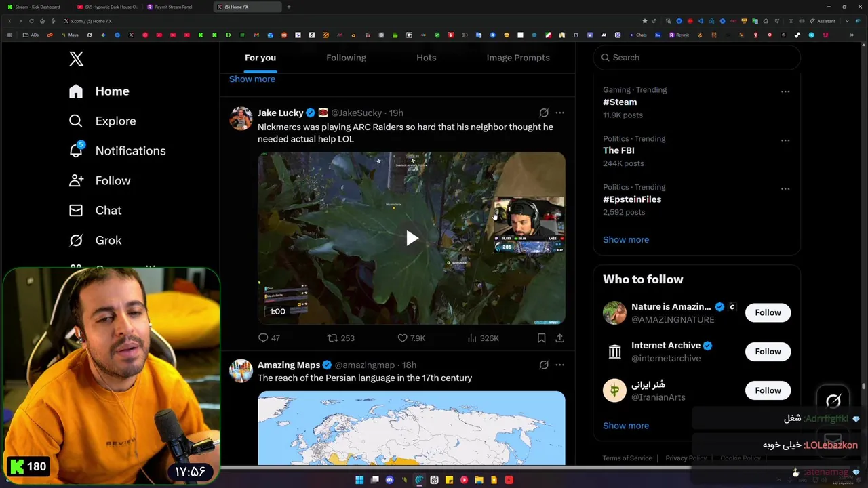Open Terms of Service link
868x488 pixels.
click(627, 458)
